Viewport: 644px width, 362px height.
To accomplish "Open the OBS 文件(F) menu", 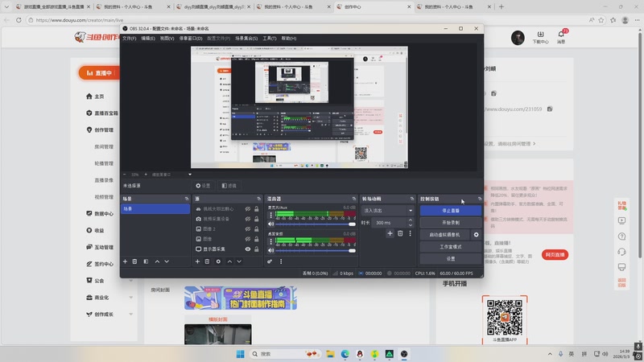I will 129,38.
